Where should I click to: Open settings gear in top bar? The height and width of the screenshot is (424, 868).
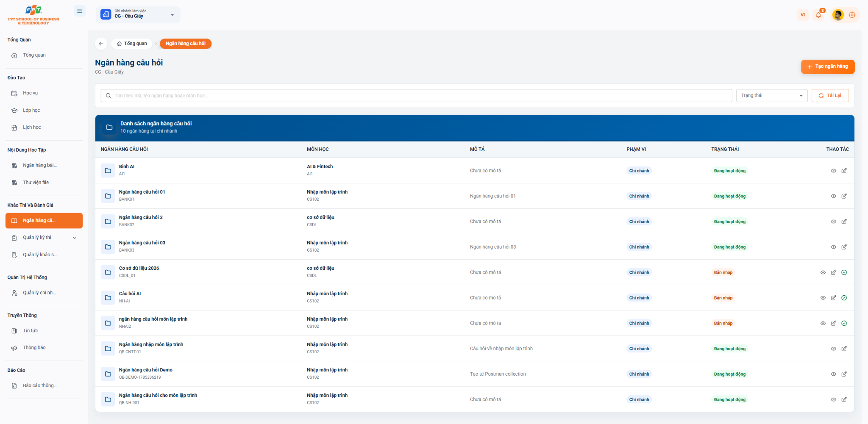tap(852, 15)
